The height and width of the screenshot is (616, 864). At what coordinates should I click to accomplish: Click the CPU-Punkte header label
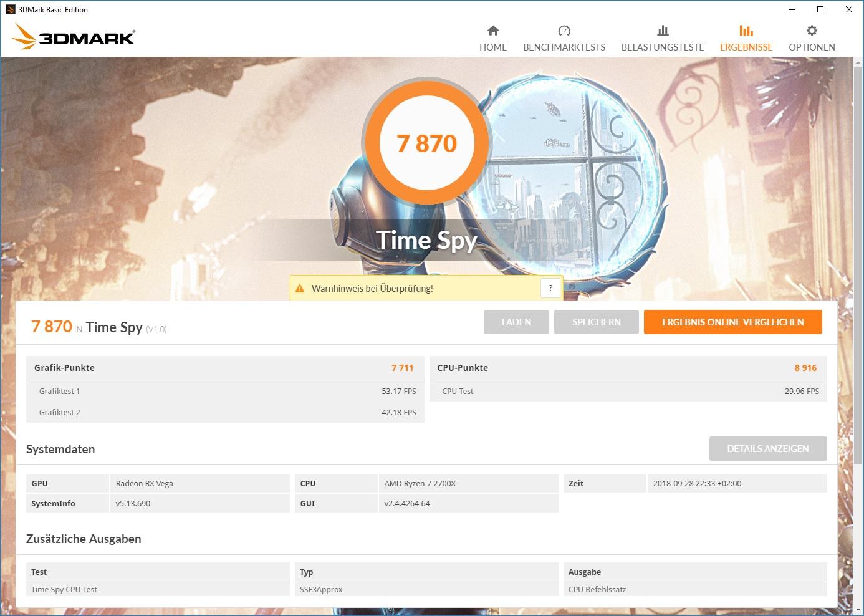point(463,368)
